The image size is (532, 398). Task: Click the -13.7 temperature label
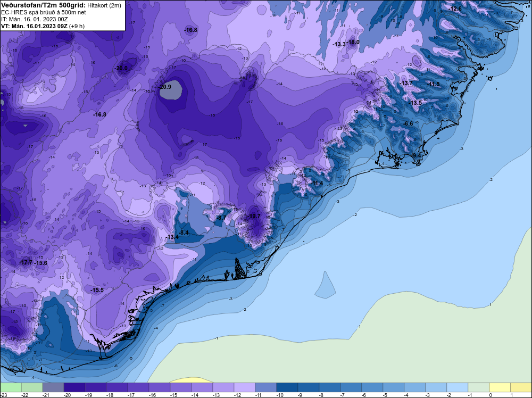406,83
